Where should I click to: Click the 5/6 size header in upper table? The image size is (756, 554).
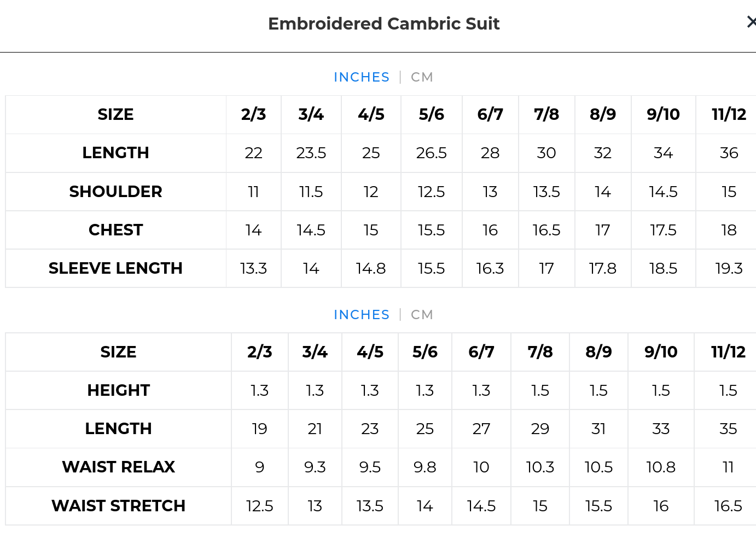click(431, 114)
